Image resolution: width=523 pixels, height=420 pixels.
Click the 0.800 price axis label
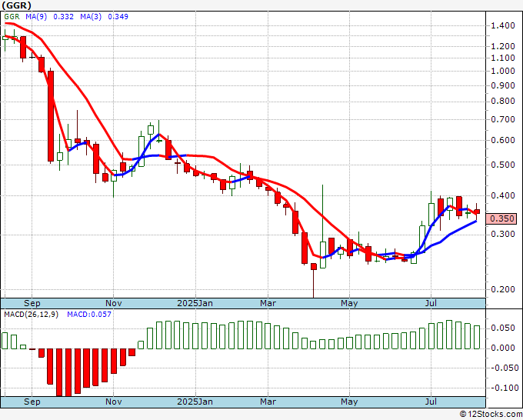[503, 101]
